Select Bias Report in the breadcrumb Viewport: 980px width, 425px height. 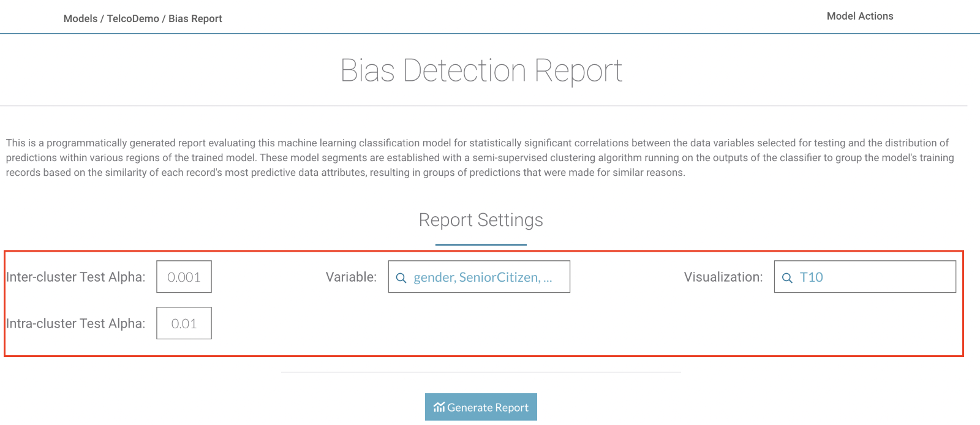(195, 19)
